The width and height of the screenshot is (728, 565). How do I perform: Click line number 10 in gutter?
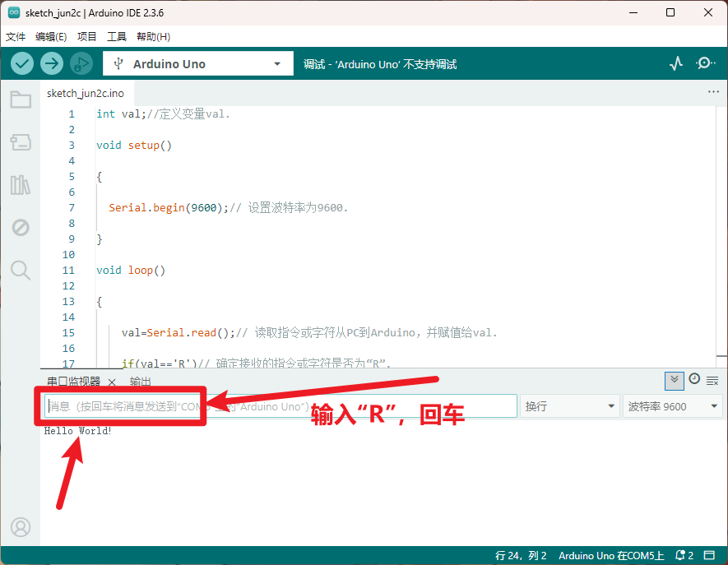pyautogui.click(x=68, y=254)
